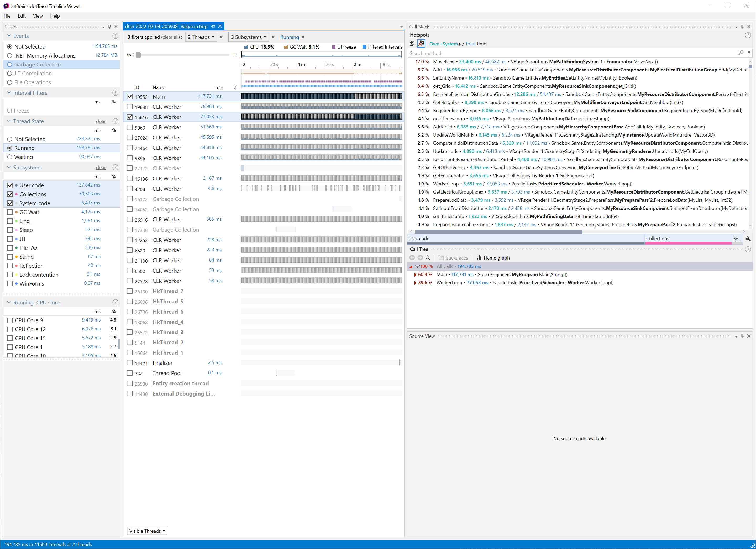Click advanced search icon in methods field
The height and width of the screenshot is (549, 756).
click(x=741, y=53)
